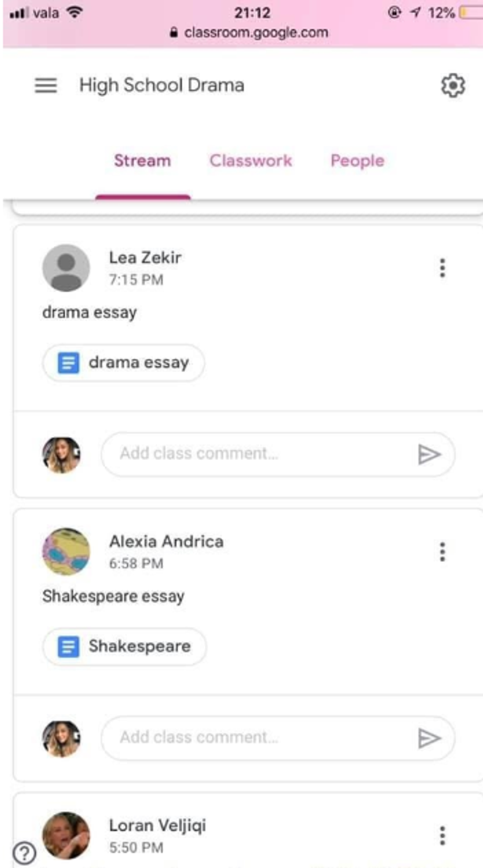Open the Shakespeare document attachment
Viewport: 483px width, 868px height.
point(125,647)
